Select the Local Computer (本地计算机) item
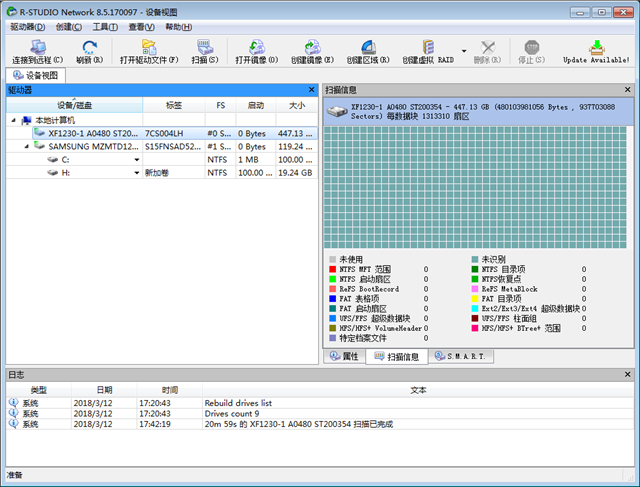Viewport: 640px width, 487px height. [x=55, y=120]
